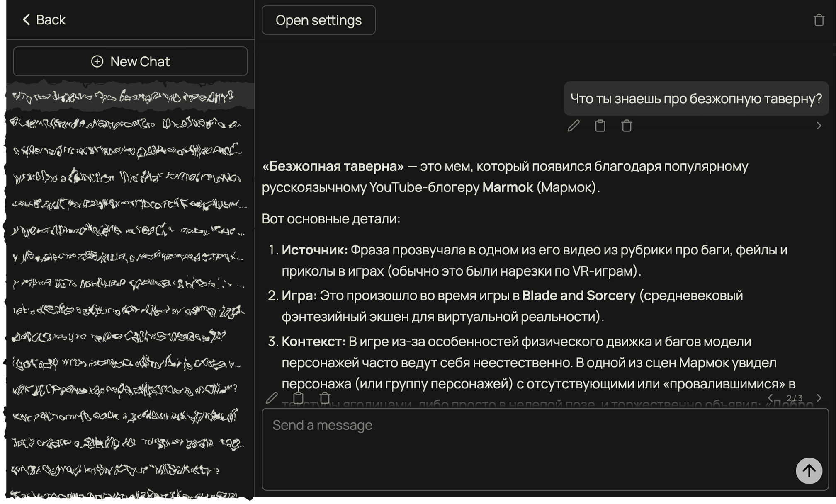Show next response variant after 2/3
This screenshot has height=504, width=836.
click(819, 398)
